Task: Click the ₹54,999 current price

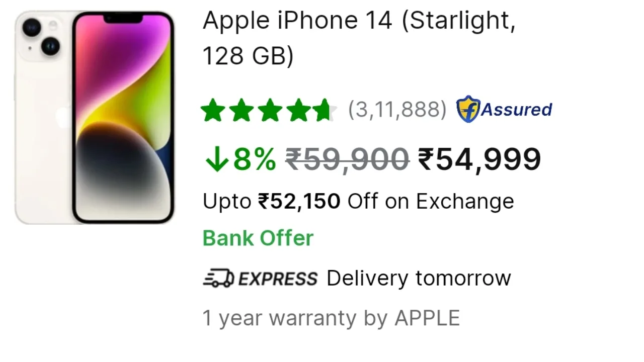Action: [x=479, y=159]
